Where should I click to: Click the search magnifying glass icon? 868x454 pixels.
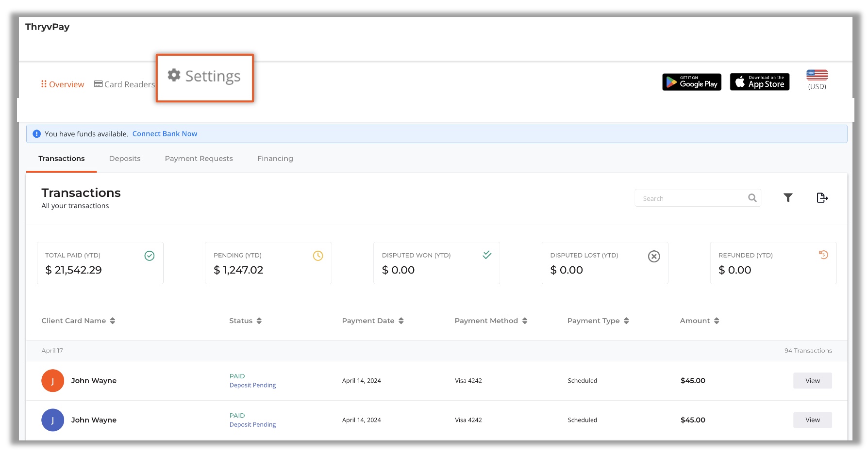752,198
